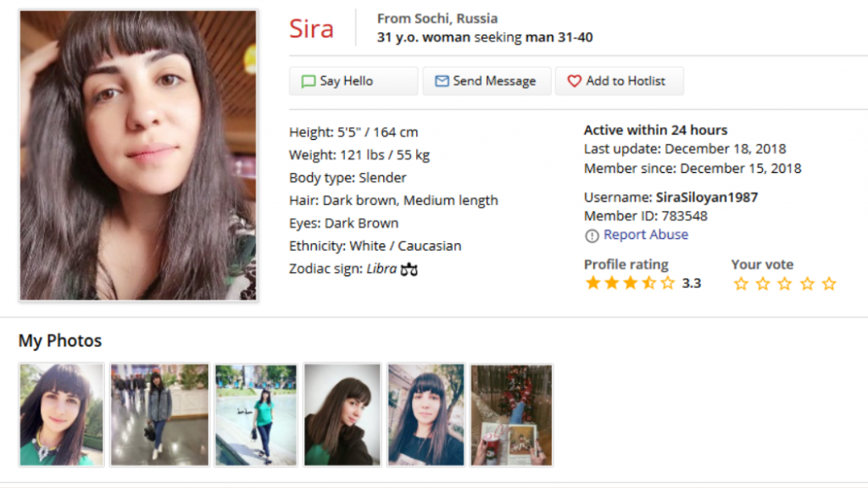Click the Add to Hotlist heart icon
Viewport: 868px width, 488px height.
[x=574, y=81]
